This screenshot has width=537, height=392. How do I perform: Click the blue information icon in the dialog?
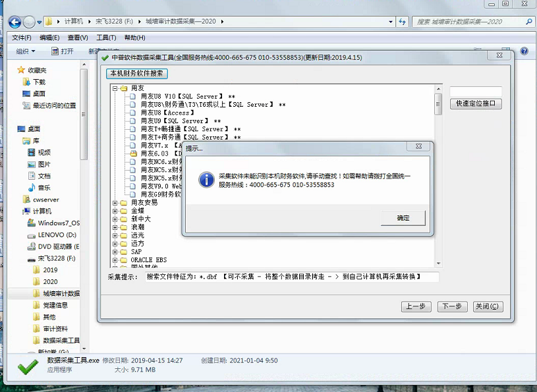coord(206,180)
